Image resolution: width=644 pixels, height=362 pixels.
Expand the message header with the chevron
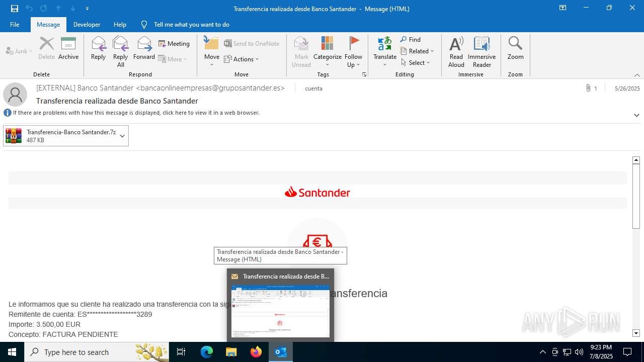636,115
